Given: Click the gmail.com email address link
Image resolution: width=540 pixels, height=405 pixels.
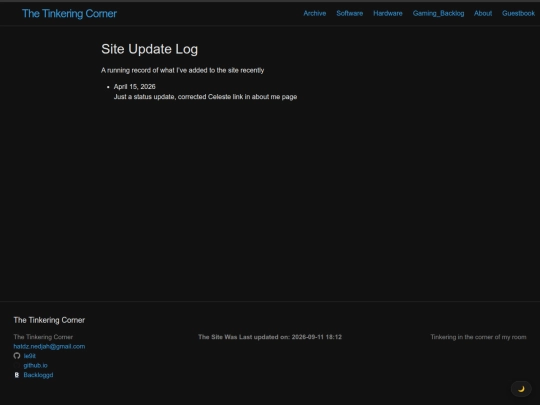Looking at the screenshot, I should click(49, 346).
